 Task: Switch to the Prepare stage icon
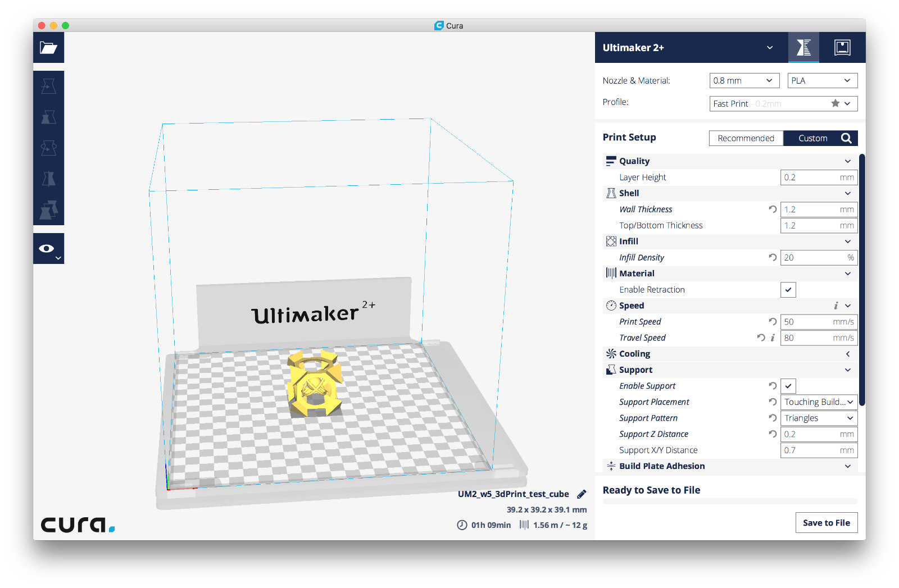click(x=803, y=48)
